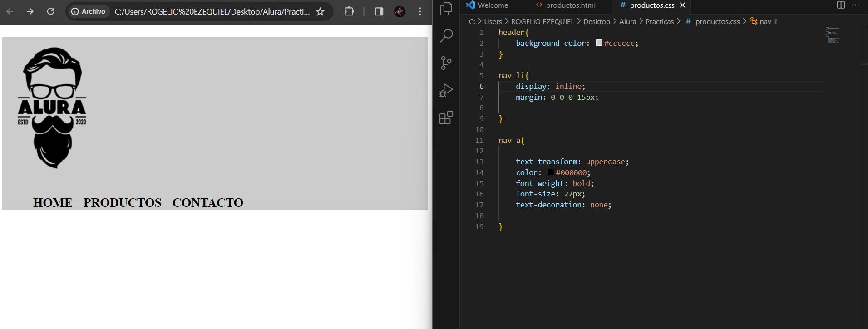Click the Users breadcrumb segment
The height and width of the screenshot is (329, 868).
[493, 21]
